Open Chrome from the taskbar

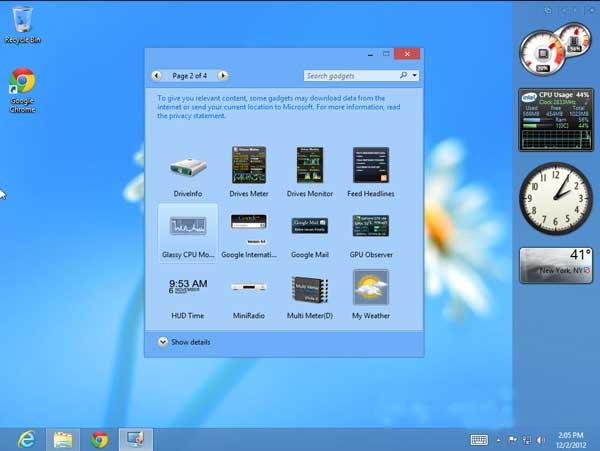(99, 440)
